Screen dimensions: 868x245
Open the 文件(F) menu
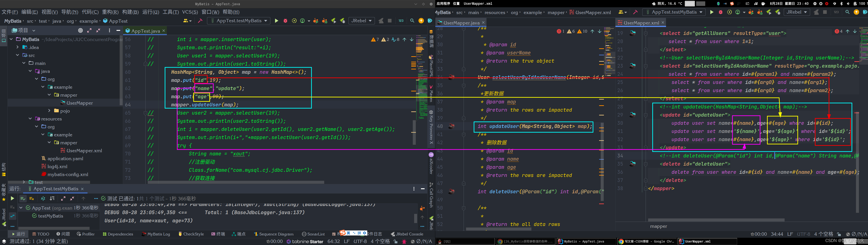click(x=10, y=12)
